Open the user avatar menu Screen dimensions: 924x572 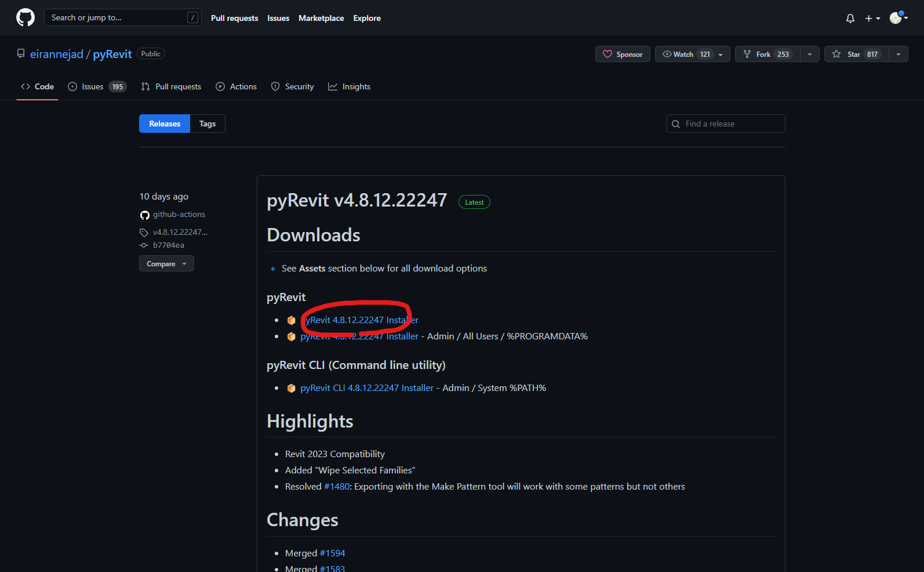[898, 18]
